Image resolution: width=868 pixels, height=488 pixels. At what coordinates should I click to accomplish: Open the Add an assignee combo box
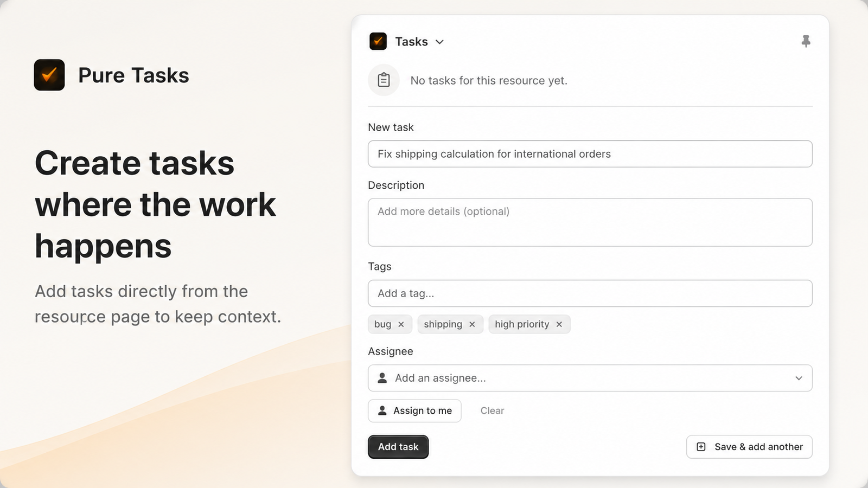[590, 378]
